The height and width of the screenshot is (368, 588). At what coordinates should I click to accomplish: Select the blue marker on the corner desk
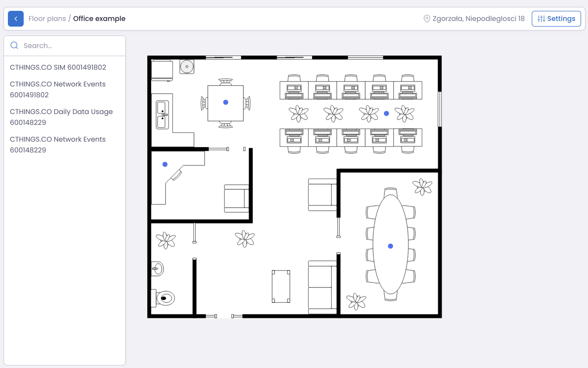tap(165, 164)
